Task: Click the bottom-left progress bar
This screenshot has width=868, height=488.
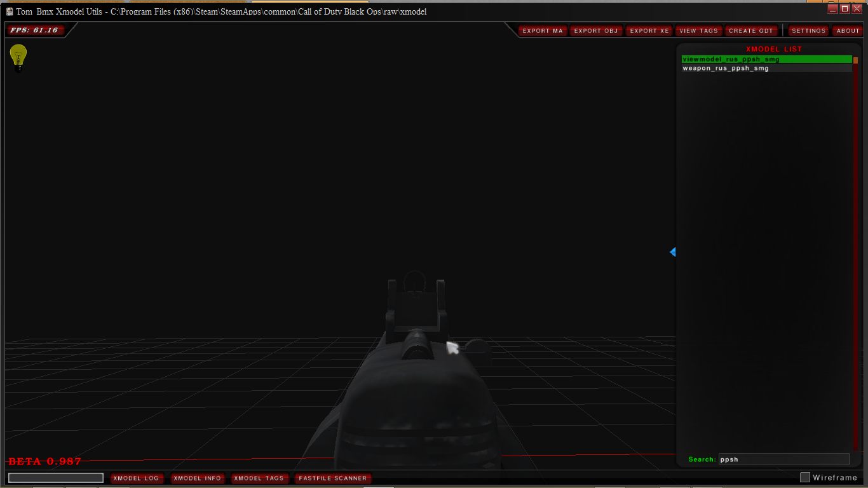Action: (x=56, y=478)
